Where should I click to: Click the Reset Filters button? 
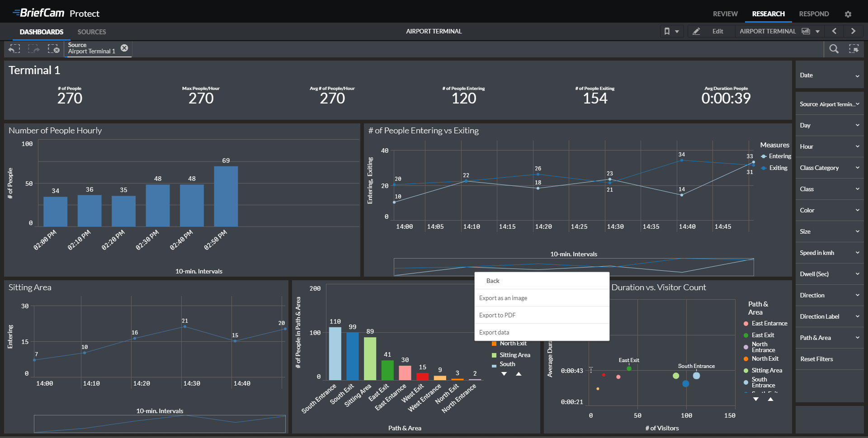pos(816,359)
